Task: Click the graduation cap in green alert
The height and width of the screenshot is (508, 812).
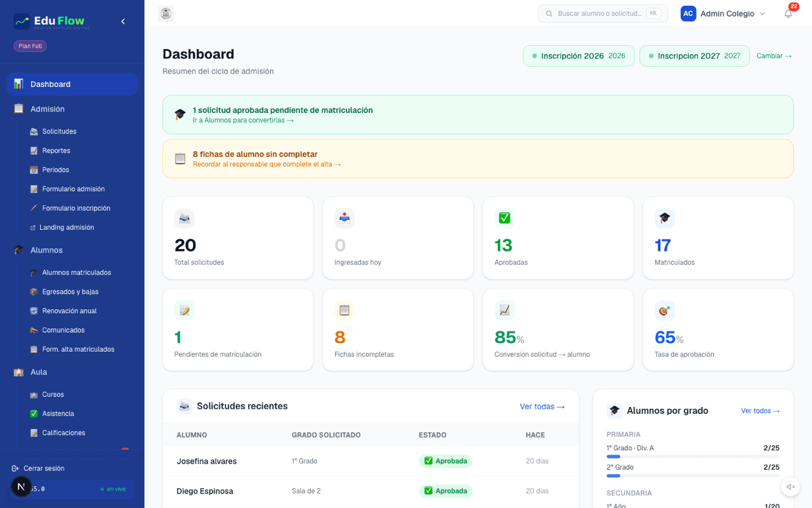Action: (x=180, y=114)
